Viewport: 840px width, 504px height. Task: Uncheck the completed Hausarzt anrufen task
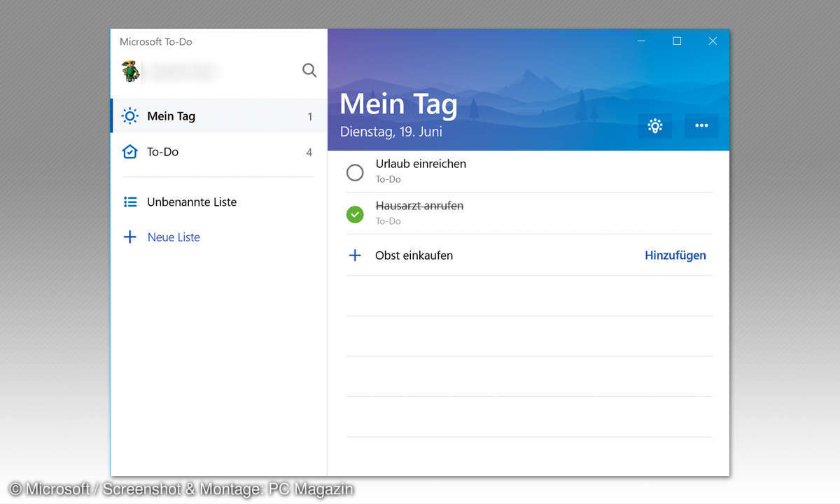355,214
